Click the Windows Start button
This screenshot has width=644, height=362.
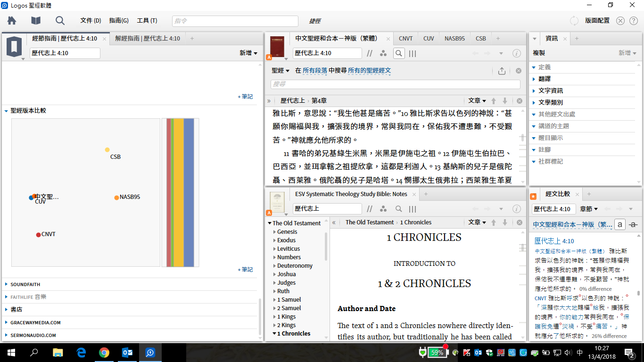click(x=11, y=352)
